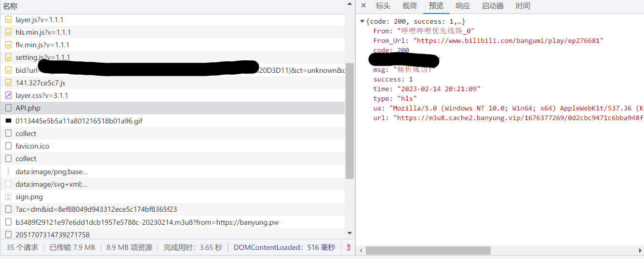This screenshot has height=259, width=644.
Task: Click the layer.js script file icon
Action: click(x=8, y=20)
